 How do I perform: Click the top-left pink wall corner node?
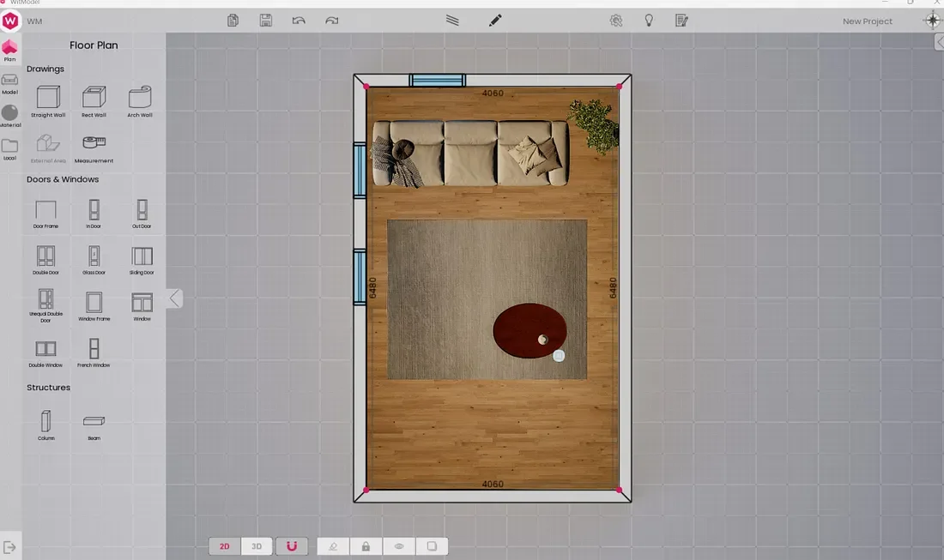(366, 87)
